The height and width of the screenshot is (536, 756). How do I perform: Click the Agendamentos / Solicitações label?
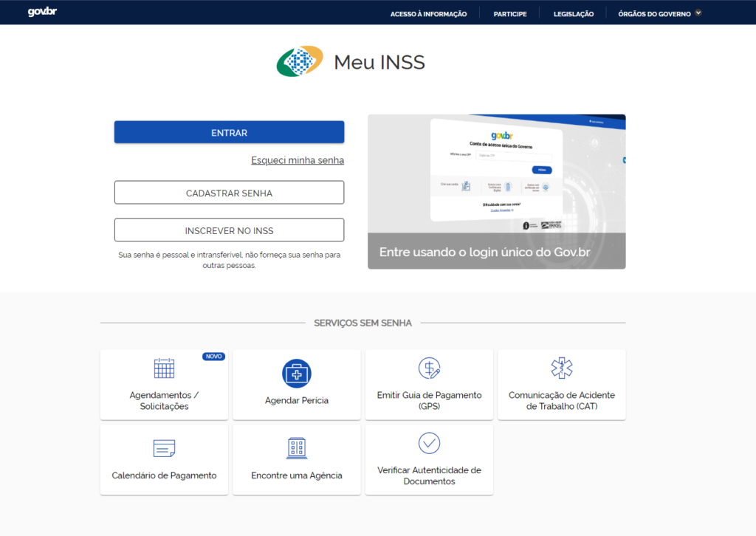(164, 401)
